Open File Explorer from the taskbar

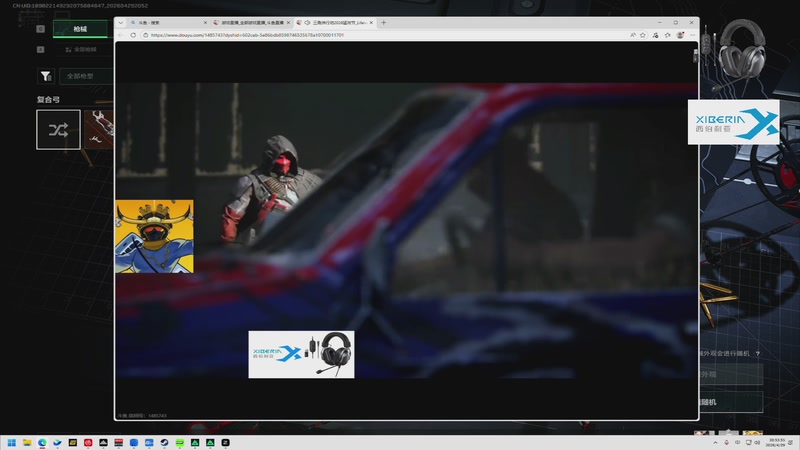click(27, 442)
